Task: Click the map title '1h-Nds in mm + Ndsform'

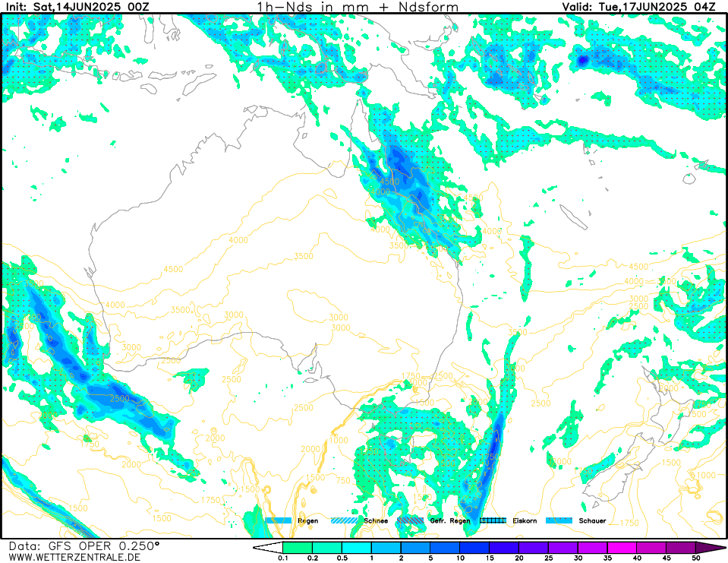Action: tap(358, 7)
